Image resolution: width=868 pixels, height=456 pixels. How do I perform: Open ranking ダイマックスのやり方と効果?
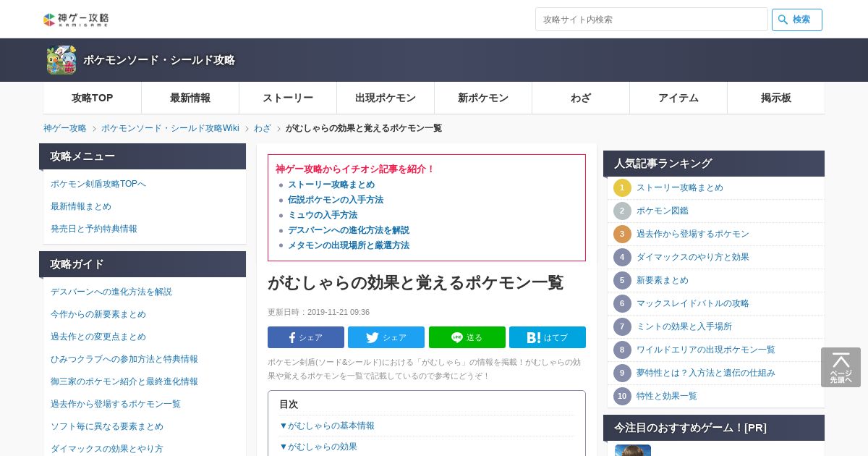pyautogui.click(x=693, y=257)
